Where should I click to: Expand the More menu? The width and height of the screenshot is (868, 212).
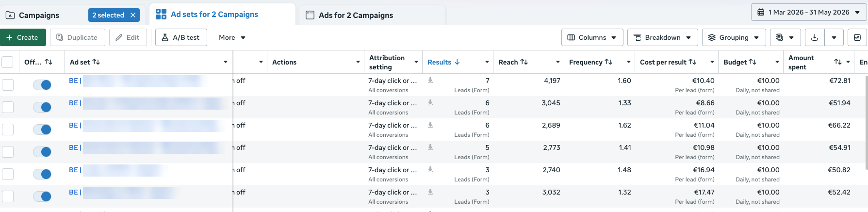(232, 37)
